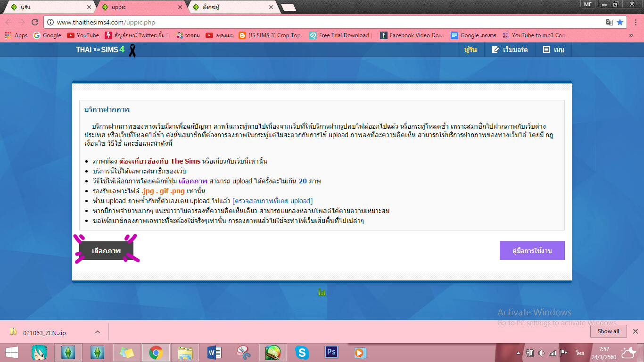The height and width of the screenshot is (362, 644).
Task: Expand hidden bookmarks overflow chevron
Action: coord(631,35)
